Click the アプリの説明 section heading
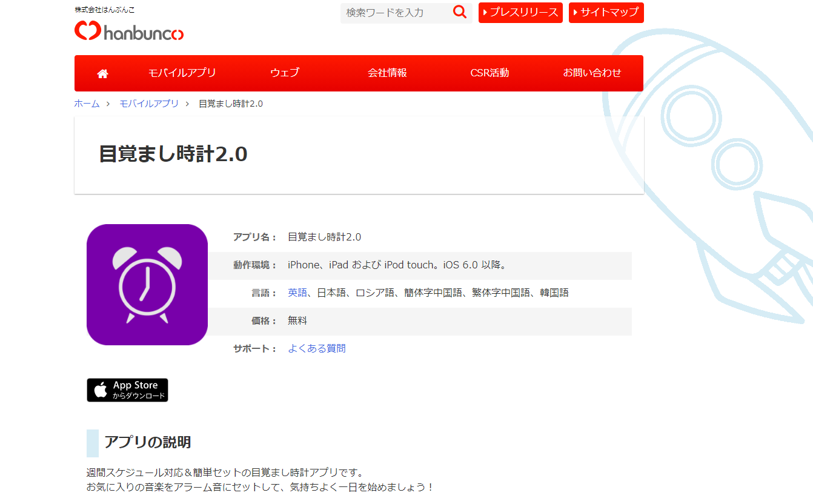 tap(147, 442)
